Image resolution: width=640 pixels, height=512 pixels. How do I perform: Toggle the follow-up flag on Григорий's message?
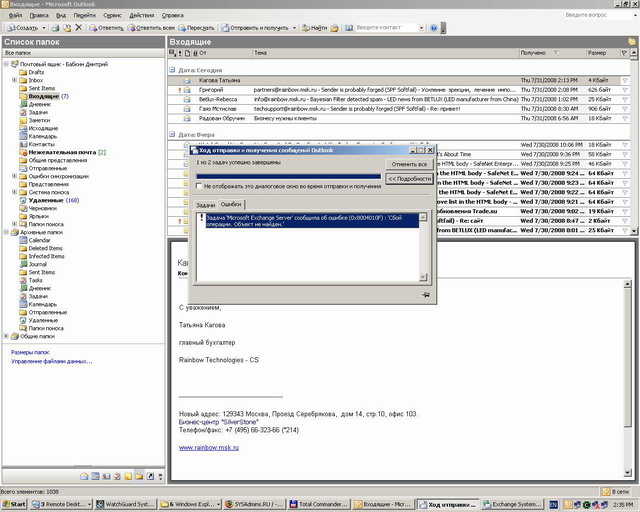click(624, 90)
